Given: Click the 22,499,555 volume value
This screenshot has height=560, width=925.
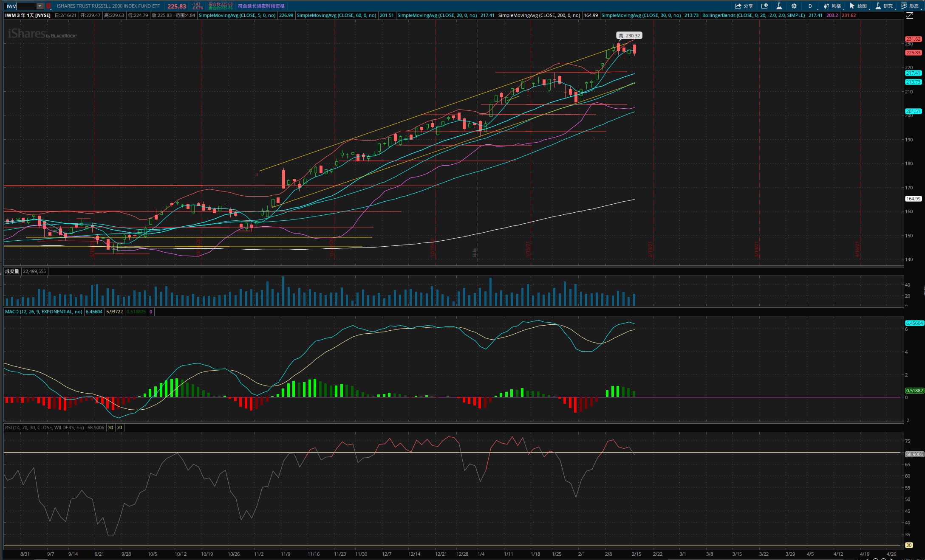Looking at the screenshot, I should click(34, 271).
